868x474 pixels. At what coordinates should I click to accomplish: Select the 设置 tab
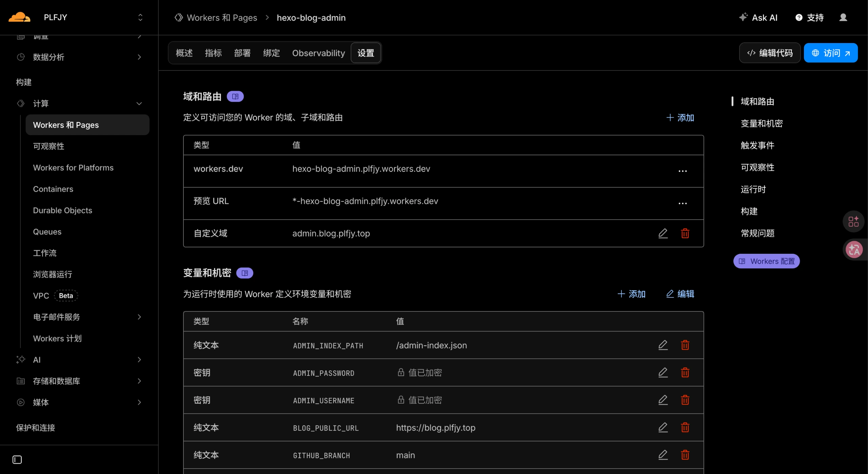pos(366,53)
